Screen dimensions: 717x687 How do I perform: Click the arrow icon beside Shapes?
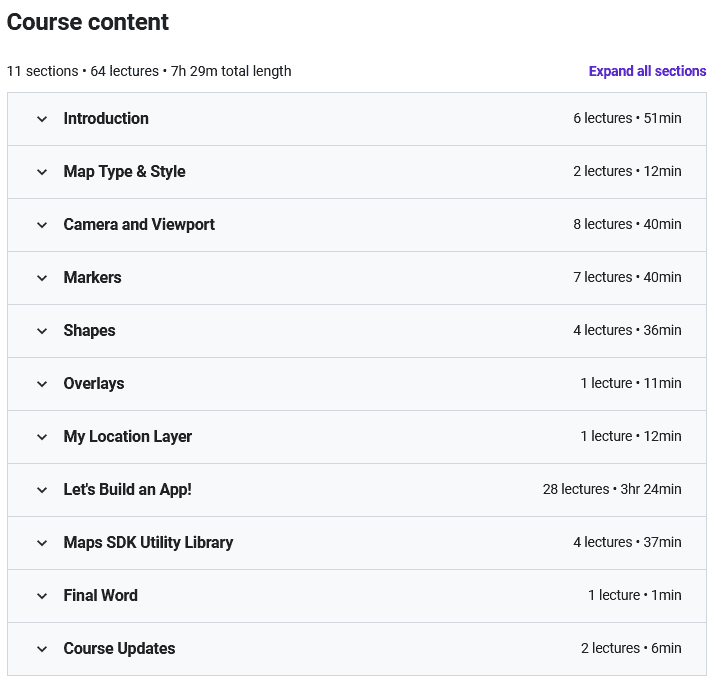coord(42,331)
